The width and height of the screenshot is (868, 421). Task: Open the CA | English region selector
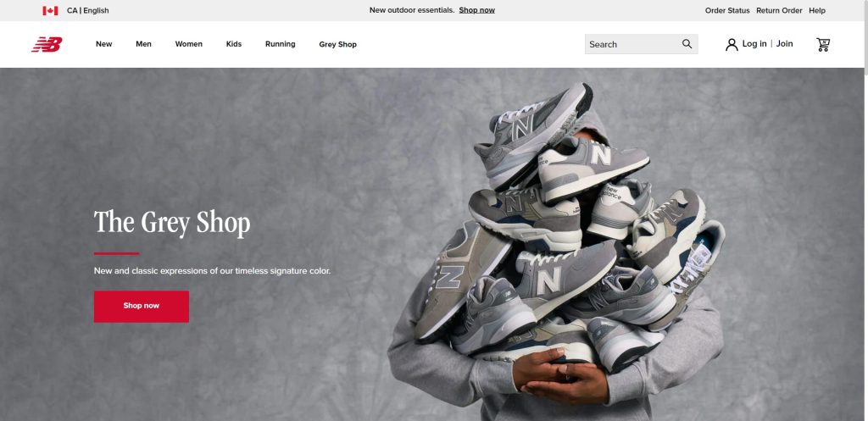(x=88, y=10)
